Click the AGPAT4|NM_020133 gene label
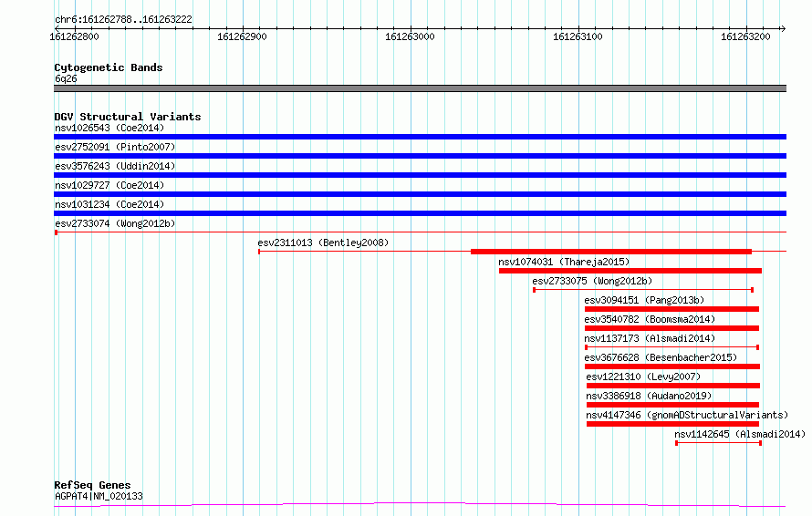Screen dimensions: 812x516 [99, 496]
